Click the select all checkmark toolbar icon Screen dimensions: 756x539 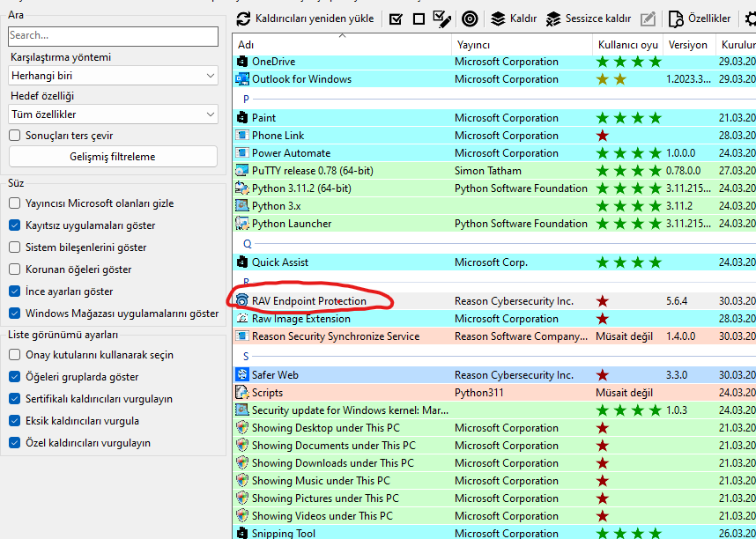(396, 19)
